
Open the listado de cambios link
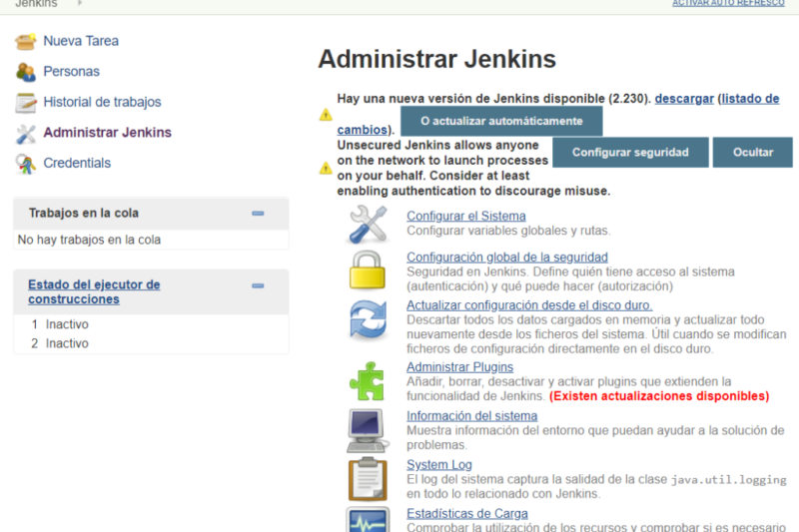click(x=750, y=99)
